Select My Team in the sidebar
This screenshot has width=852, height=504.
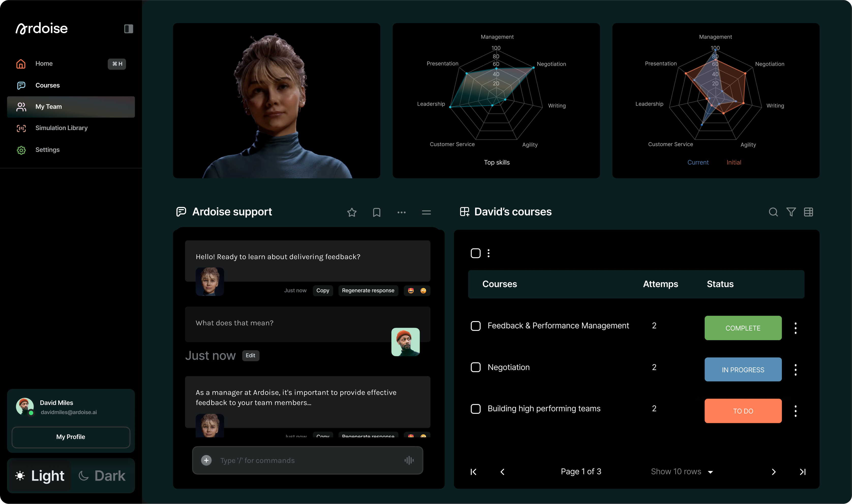(71, 107)
